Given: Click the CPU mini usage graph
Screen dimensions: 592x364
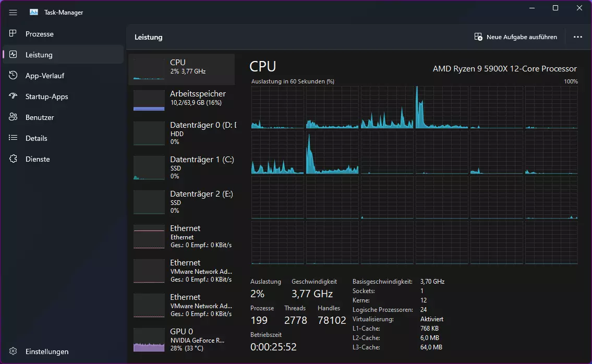Looking at the screenshot, I should [149, 68].
